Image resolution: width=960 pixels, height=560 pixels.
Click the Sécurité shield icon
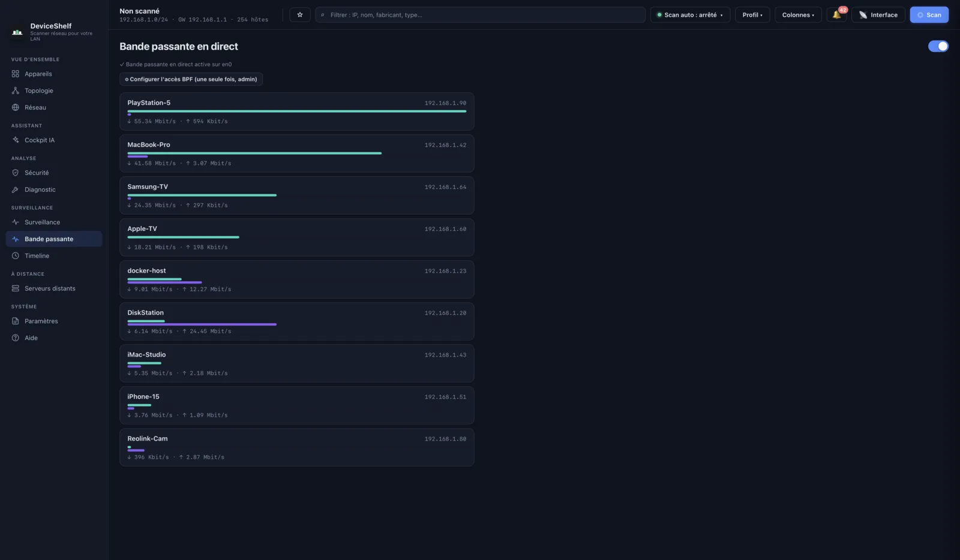pos(16,173)
